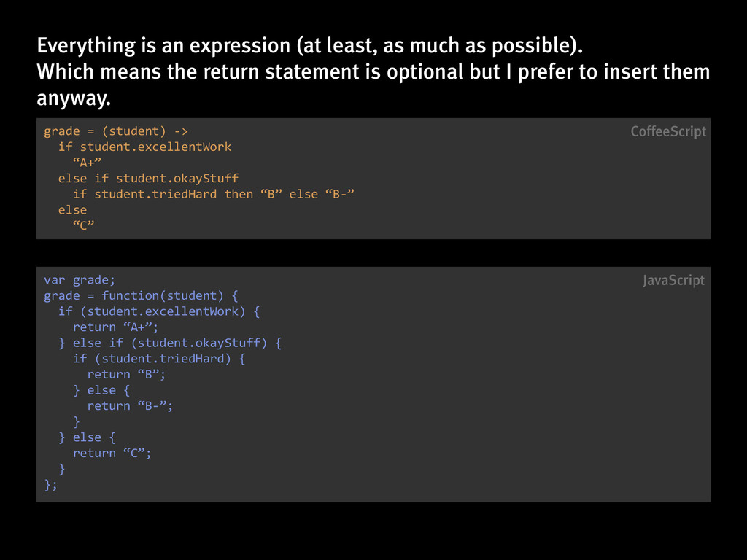This screenshot has width=747, height=560.
Task: Click '} else if (student.okayStuff) {' line
Action: [x=170, y=343]
